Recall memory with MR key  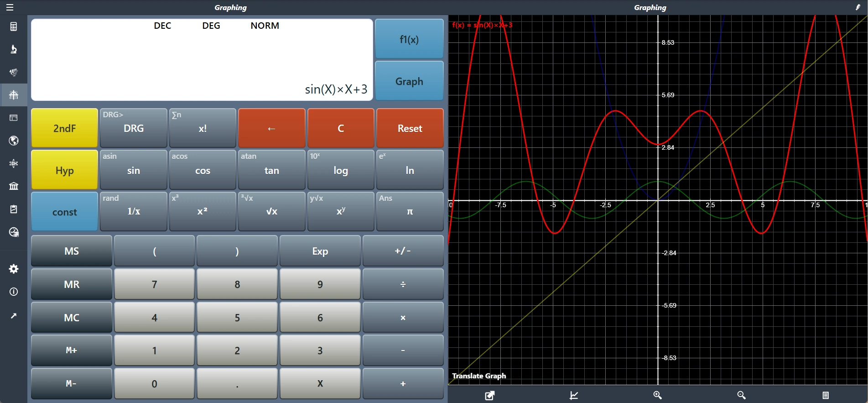[72, 284]
